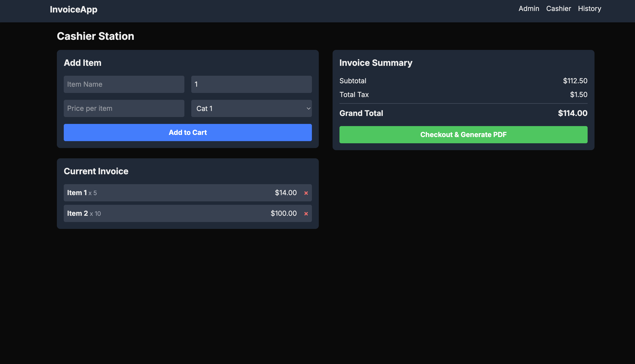Click the Total Tax value $1.50
The height and width of the screenshot is (364, 635).
coord(578,95)
